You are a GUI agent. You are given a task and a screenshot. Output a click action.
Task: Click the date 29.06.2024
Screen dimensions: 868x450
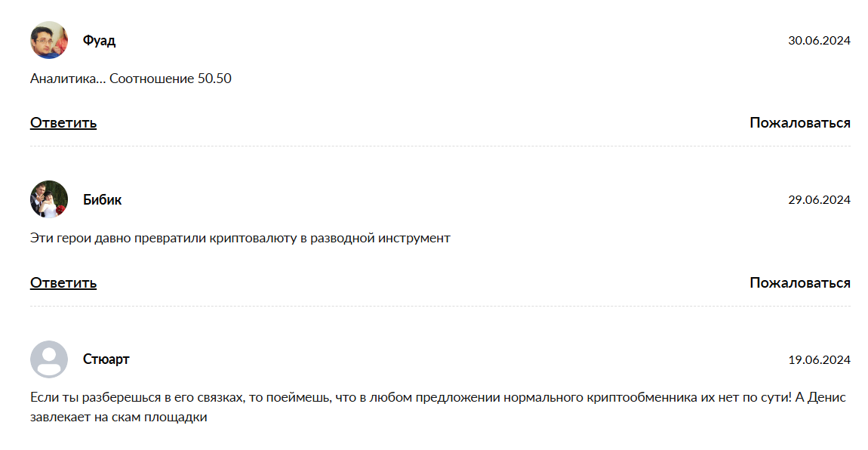click(x=819, y=200)
